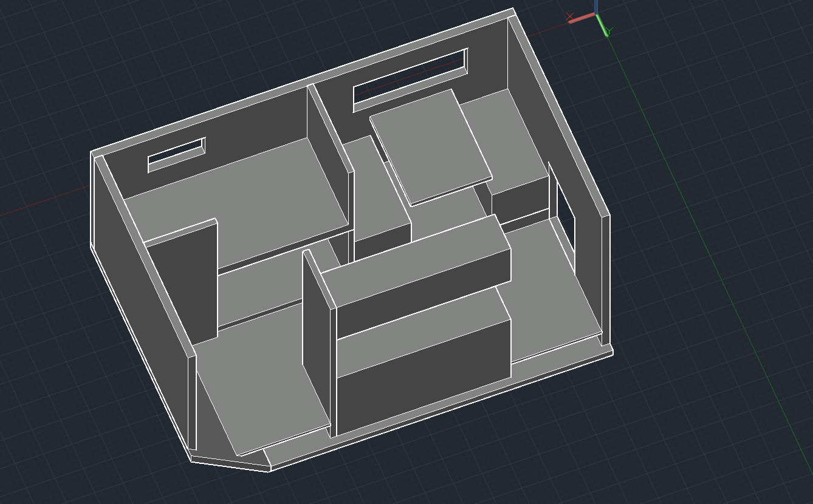813x504 pixels.
Task: Pick the window opening in right side wall
Action: 564,213
